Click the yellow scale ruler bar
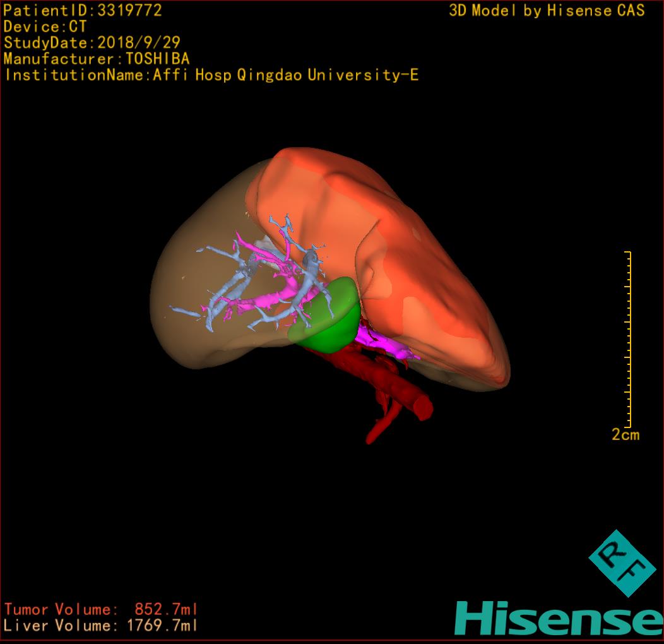The height and width of the screenshot is (644, 664). click(x=629, y=339)
